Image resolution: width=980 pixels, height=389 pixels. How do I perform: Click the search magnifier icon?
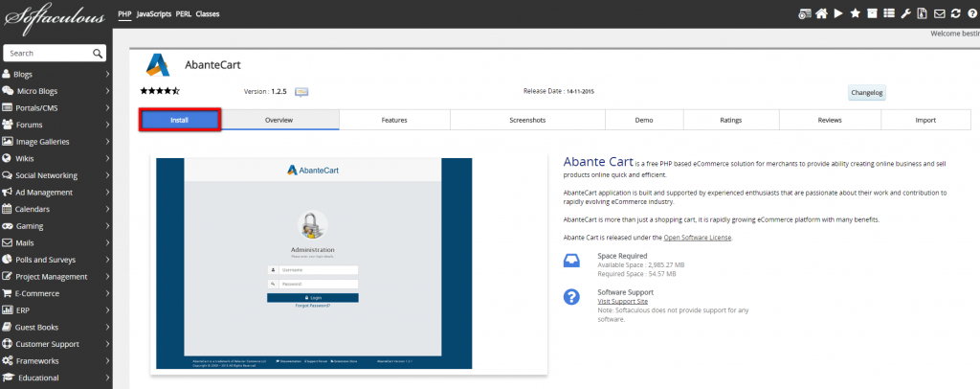tap(98, 53)
